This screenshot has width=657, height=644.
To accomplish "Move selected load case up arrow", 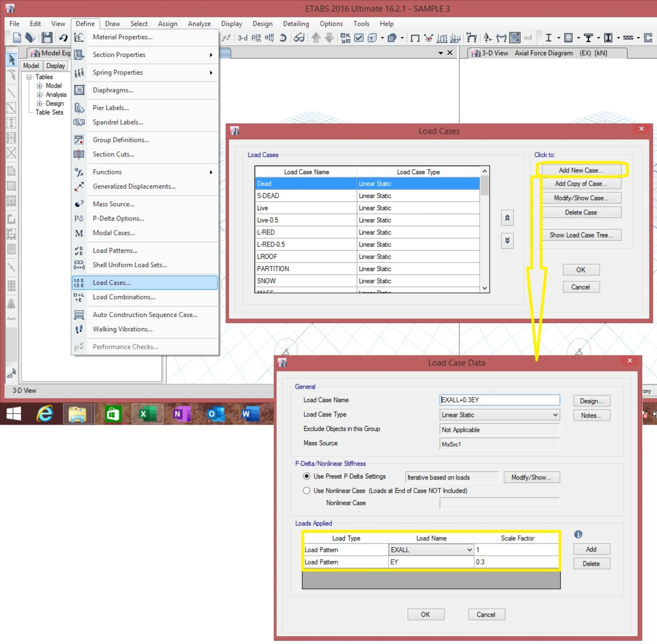I will click(507, 218).
